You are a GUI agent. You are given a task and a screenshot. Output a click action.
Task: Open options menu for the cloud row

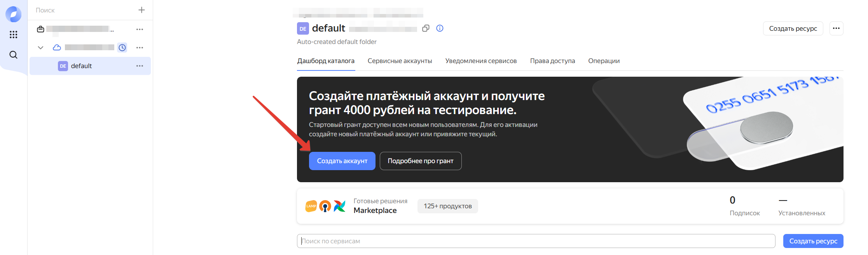140,47
